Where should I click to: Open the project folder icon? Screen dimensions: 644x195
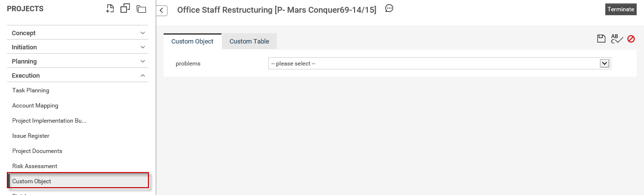point(142,8)
